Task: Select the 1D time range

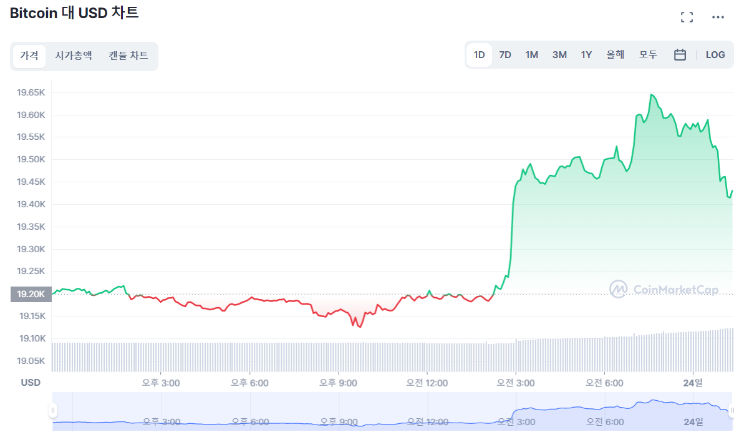Action: (479, 55)
